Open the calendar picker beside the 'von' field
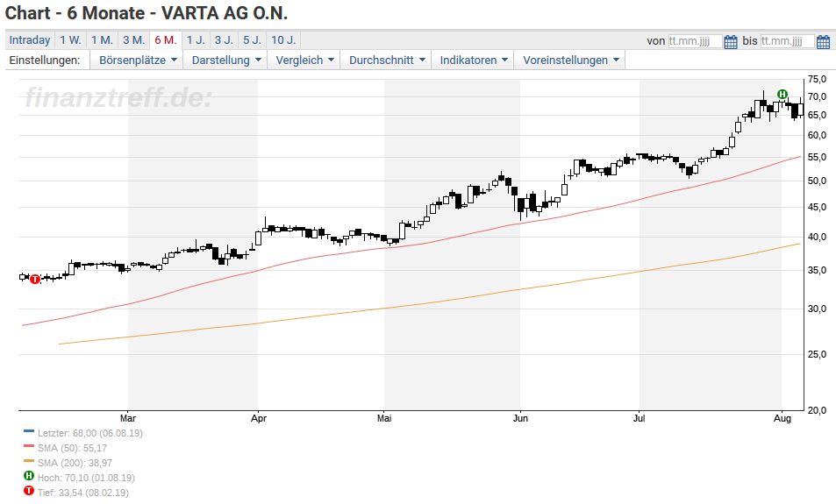 click(x=731, y=41)
